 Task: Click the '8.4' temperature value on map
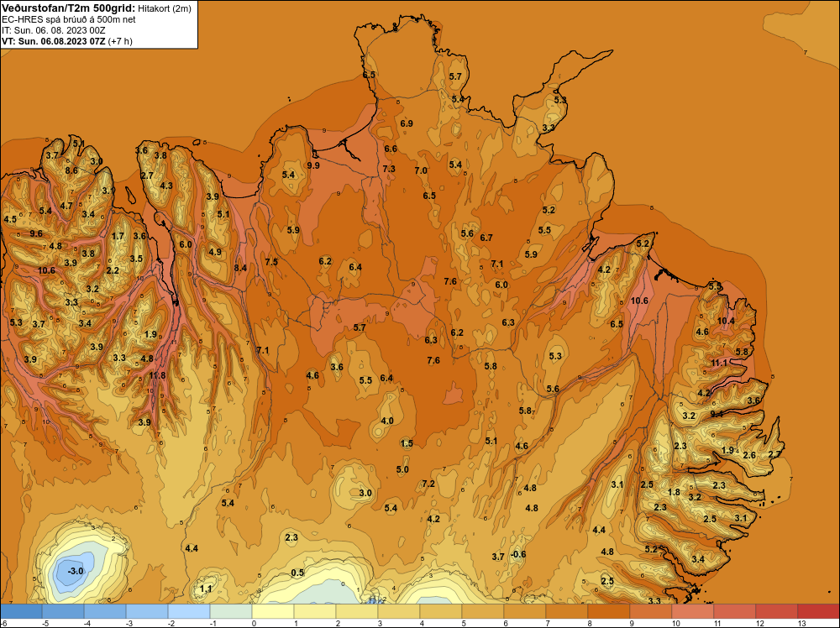(240, 268)
